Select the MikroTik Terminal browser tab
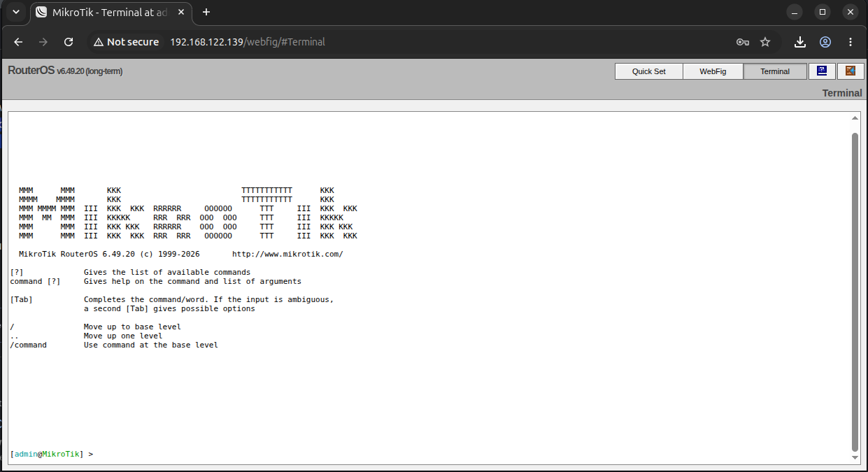This screenshot has height=472, width=868. [x=112, y=13]
